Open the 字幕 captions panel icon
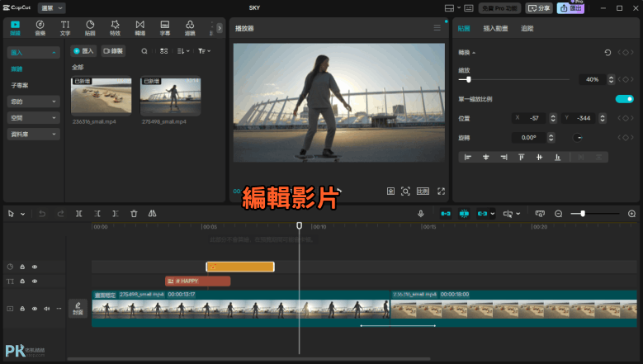 coord(165,28)
